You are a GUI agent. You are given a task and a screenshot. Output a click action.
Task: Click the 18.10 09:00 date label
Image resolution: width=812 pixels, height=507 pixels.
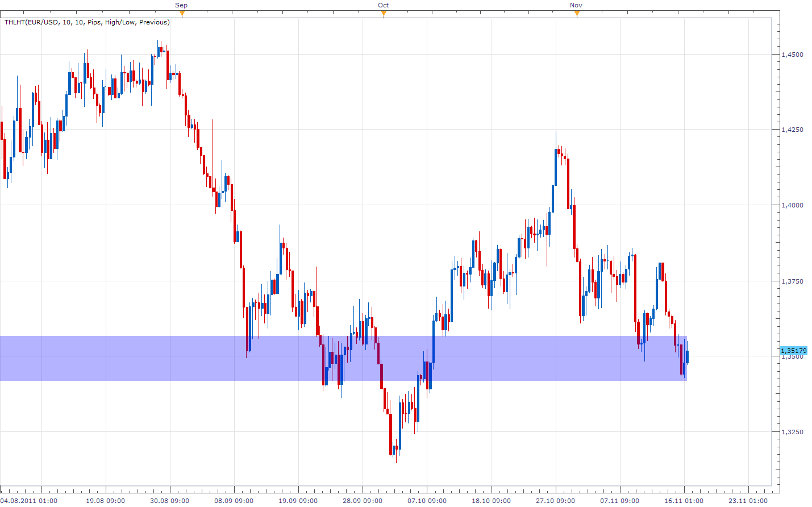[x=491, y=501]
